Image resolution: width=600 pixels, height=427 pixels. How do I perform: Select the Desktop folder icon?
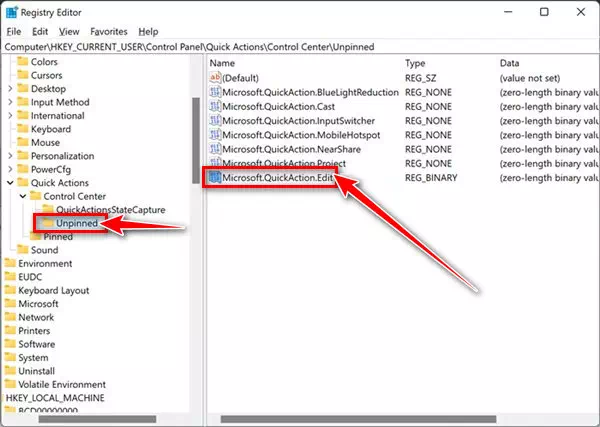(23, 88)
